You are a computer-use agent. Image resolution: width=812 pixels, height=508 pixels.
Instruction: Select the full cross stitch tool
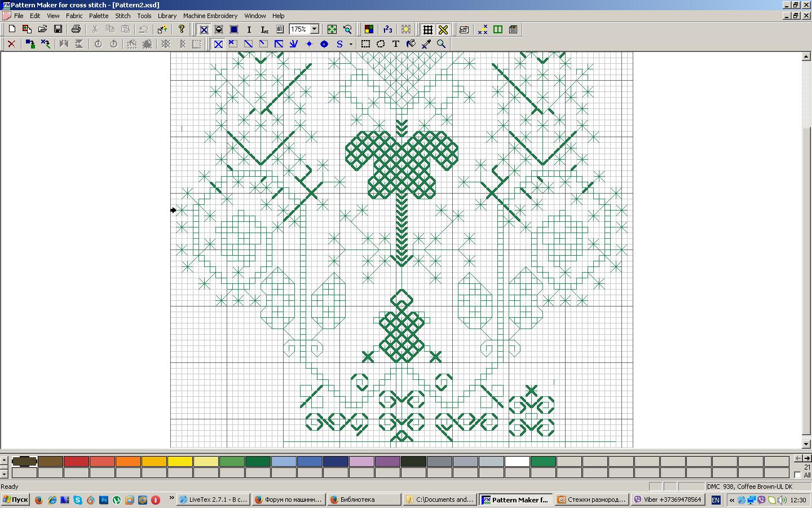pos(218,44)
